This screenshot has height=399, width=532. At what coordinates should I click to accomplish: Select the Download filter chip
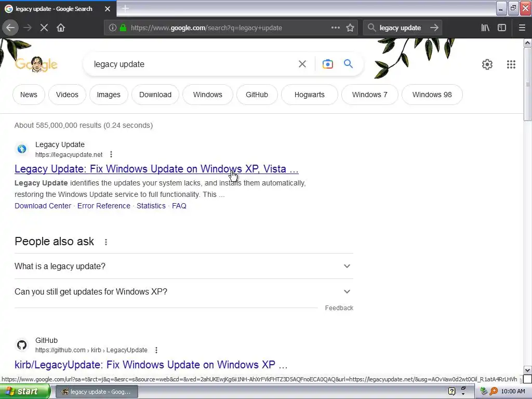coord(155,95)
